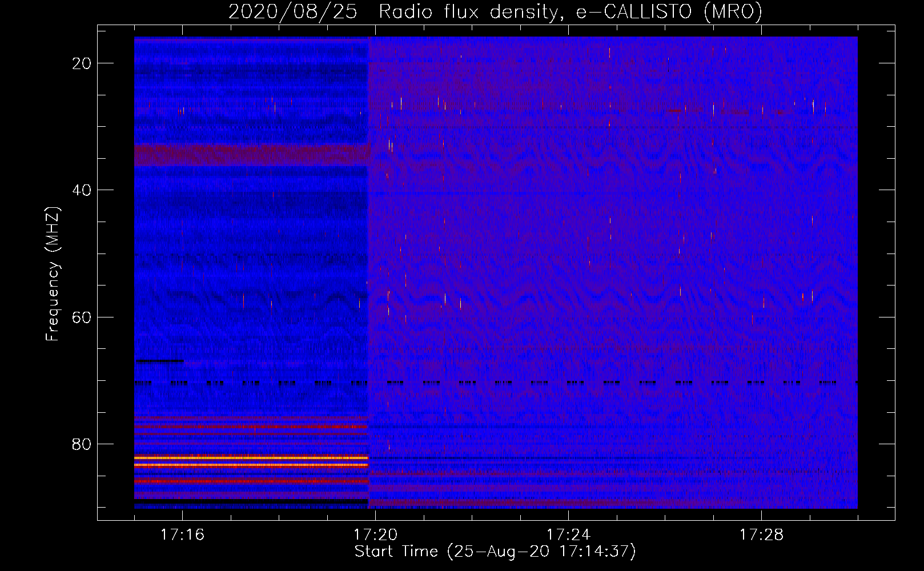The image size is (924, 571).
Task: Click the "Start Time (25-Aug-20 17:14:37)" label
Action: point(495,552)
